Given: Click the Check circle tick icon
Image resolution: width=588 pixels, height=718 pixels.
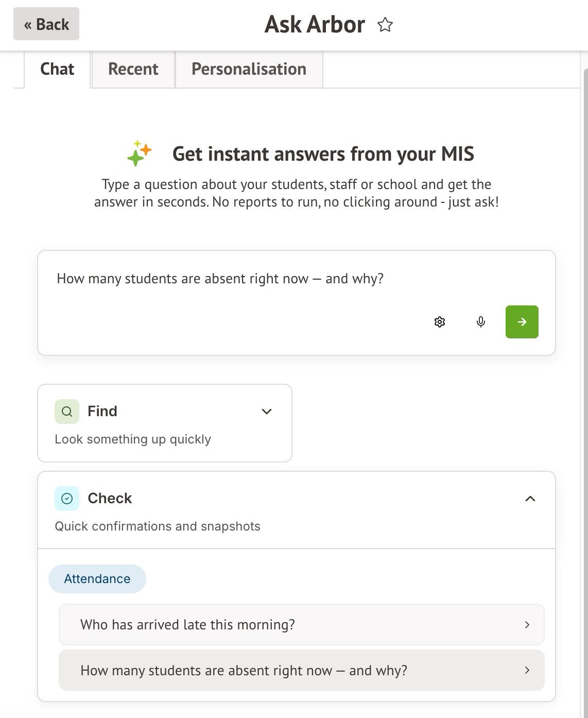Looking at the screenshot, I should pyautogui.click(x=67, y=499).
